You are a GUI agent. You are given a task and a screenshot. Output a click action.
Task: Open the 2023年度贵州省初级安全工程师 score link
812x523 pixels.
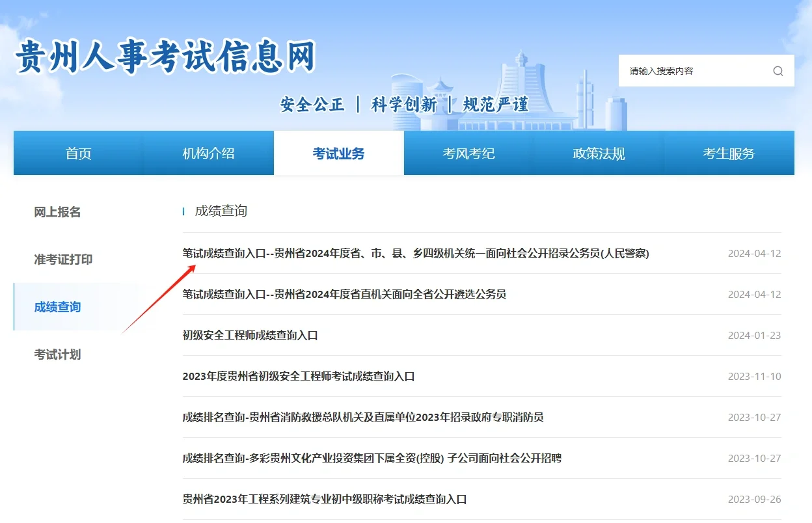click(299, 376)
